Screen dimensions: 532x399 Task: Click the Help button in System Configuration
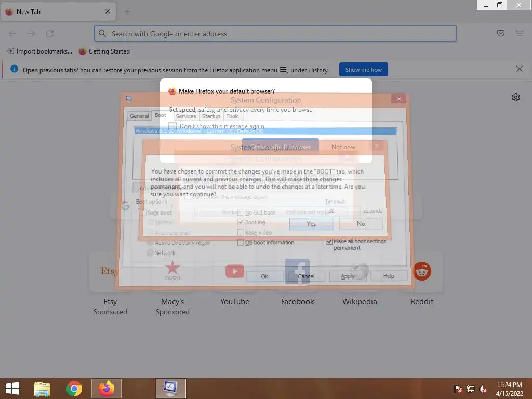click(x=389, y=276)
